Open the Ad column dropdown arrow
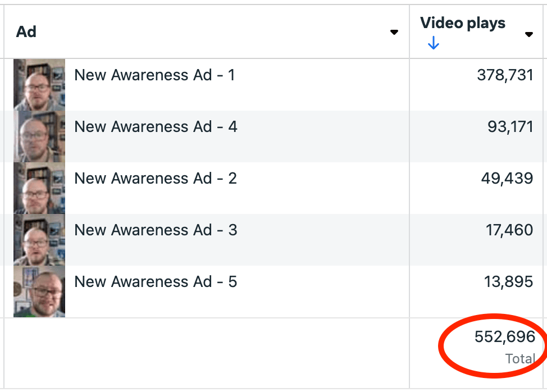 tap(394, 33)
